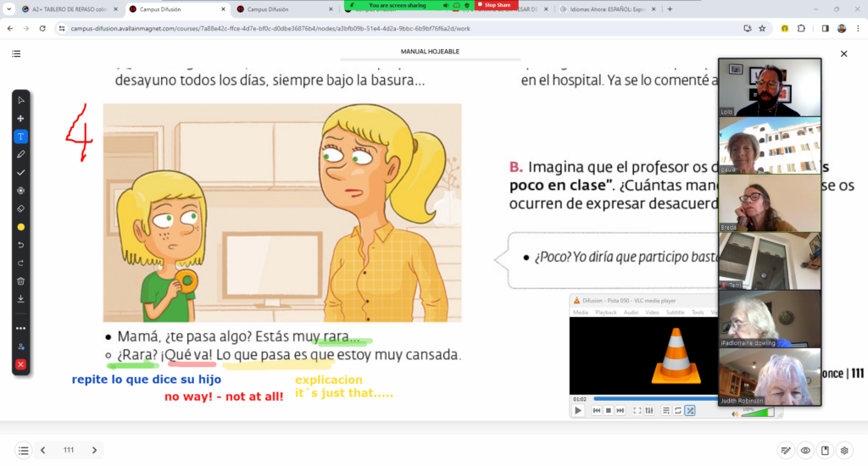Toggle VLC fullscreen button

tap(637, 411)
